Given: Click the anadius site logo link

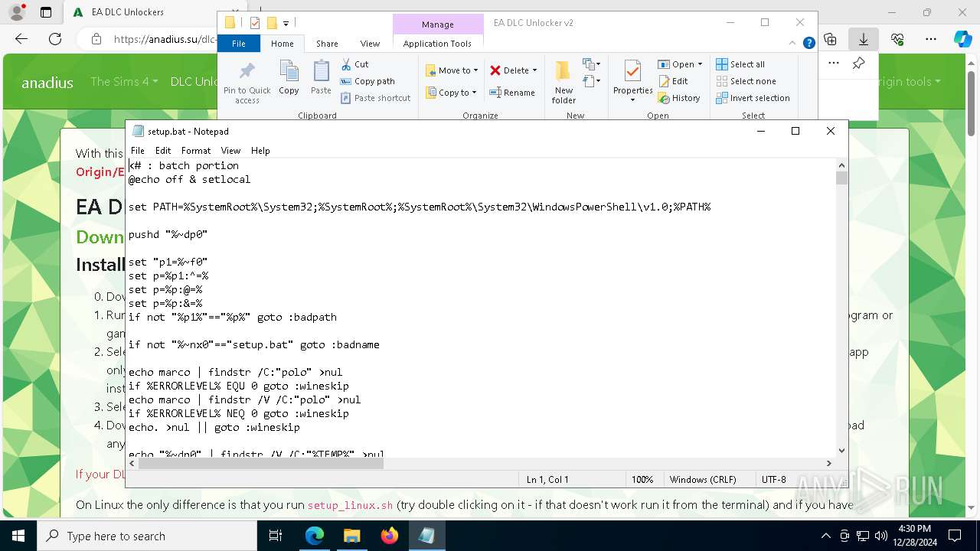Looking at the screenshot, I should [47, 82].
